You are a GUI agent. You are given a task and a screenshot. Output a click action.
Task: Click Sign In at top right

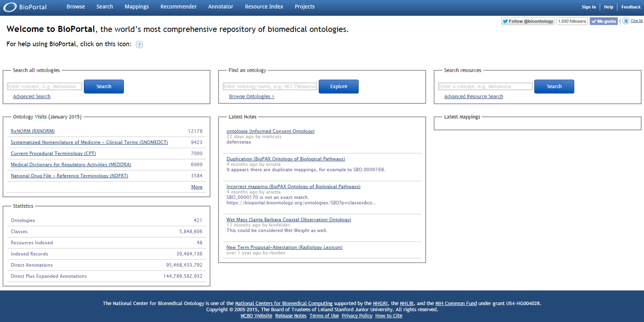pyautogui.click(x=588, y=7)
